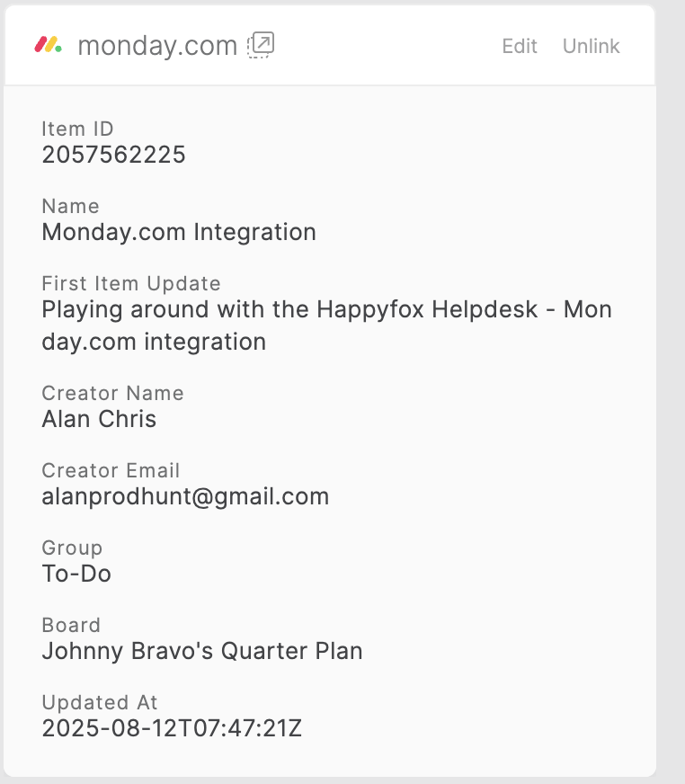The image size is (685, 784).
Task: Click the Creator Name label
Action: coord(113,393)
